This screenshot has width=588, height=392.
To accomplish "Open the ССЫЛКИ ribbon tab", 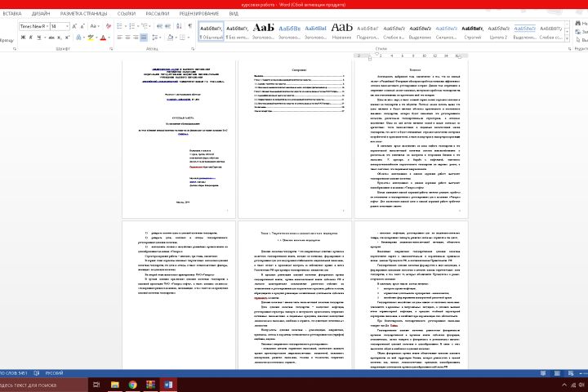I will point(127,14).
